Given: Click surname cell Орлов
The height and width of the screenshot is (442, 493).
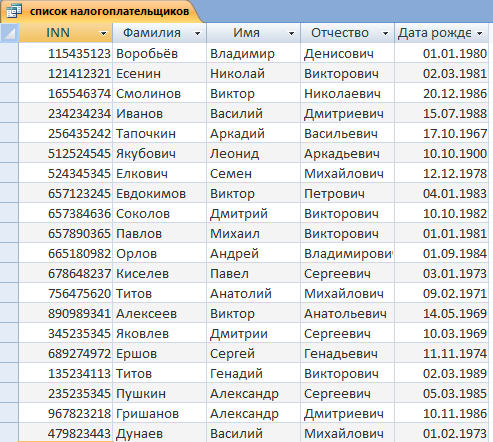Looking at the screenshot, I should coord(160,253).
